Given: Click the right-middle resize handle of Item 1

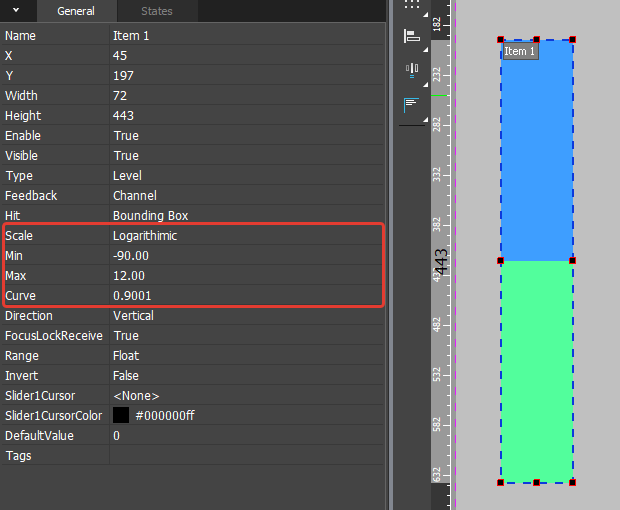Looking at the screenshot, I should 573,261.
